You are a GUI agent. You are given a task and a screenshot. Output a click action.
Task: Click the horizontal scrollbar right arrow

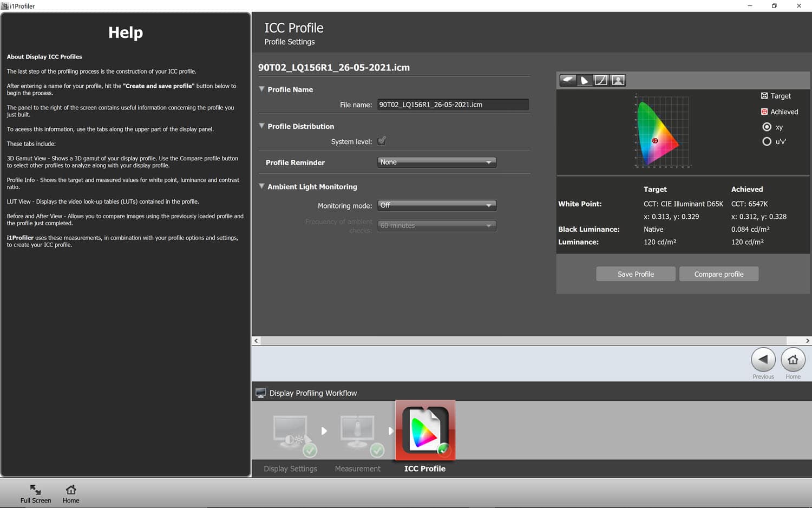[807, 341]
